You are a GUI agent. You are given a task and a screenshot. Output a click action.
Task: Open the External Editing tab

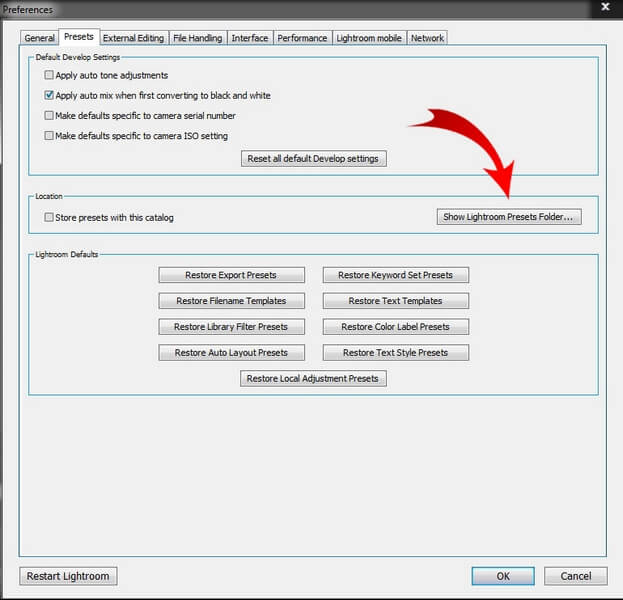pos(132,38)
